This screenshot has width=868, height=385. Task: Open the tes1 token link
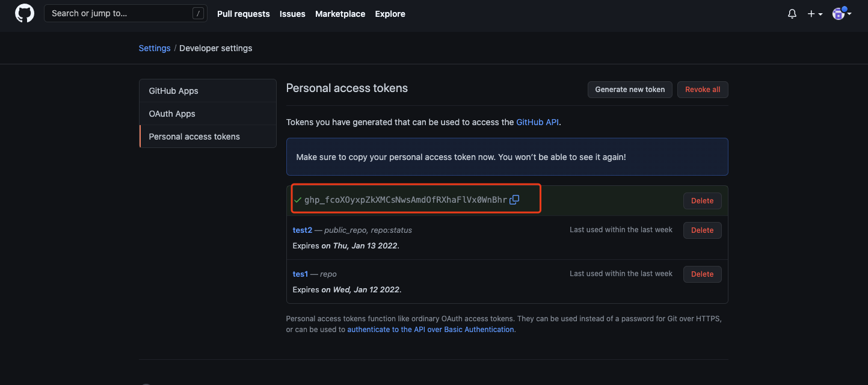[x=300, y=274]
